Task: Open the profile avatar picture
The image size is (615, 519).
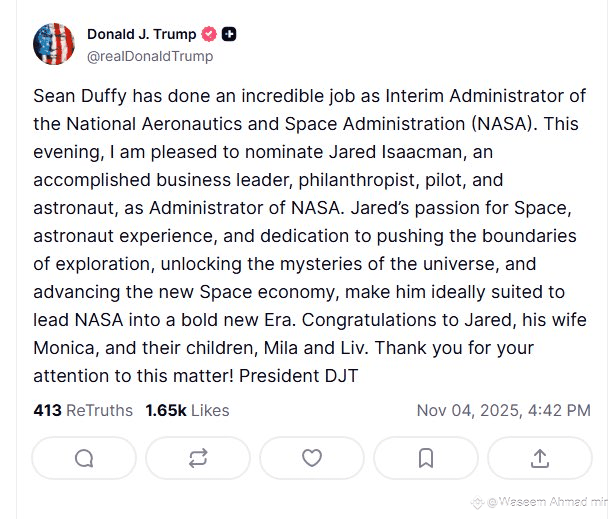Action: pyautogui.click(x=54, y=44)
